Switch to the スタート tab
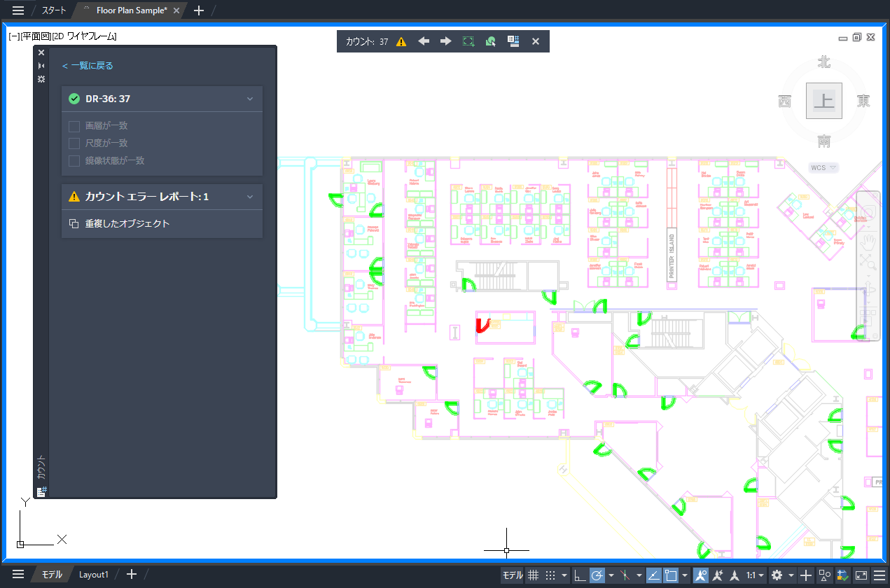 54,10
